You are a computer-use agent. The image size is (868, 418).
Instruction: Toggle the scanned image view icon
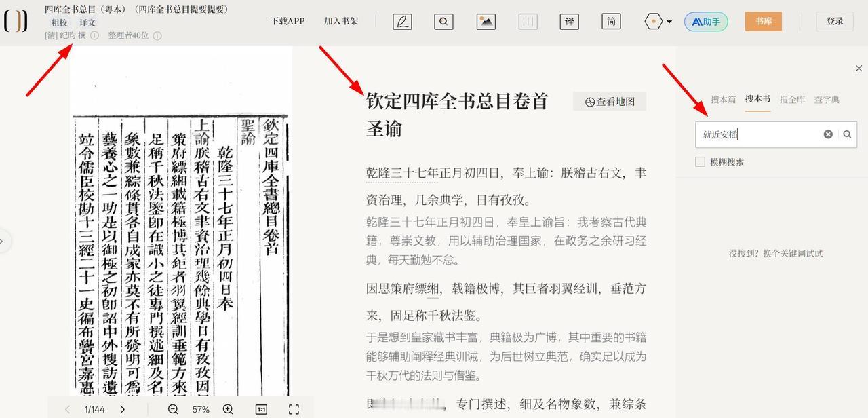coord(486,22)
